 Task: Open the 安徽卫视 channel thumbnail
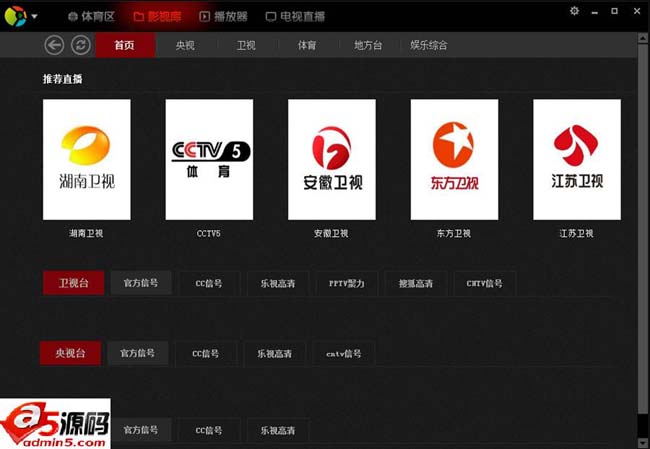coord(332,159)
